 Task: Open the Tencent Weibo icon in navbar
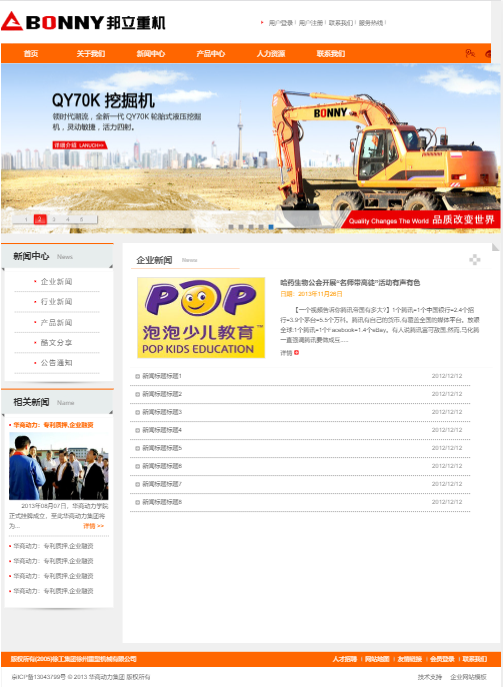[x=470, y=53]
